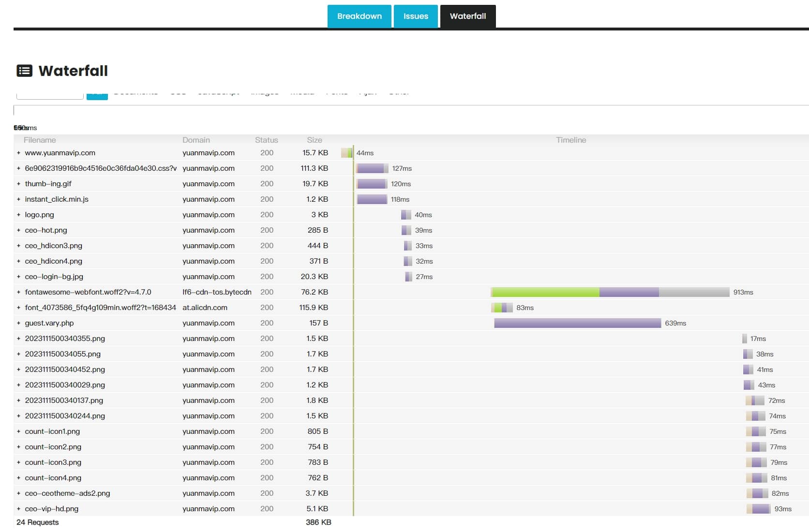Expand the guest.vary.php request
809x532 pixels.
(x=18, y=323)
